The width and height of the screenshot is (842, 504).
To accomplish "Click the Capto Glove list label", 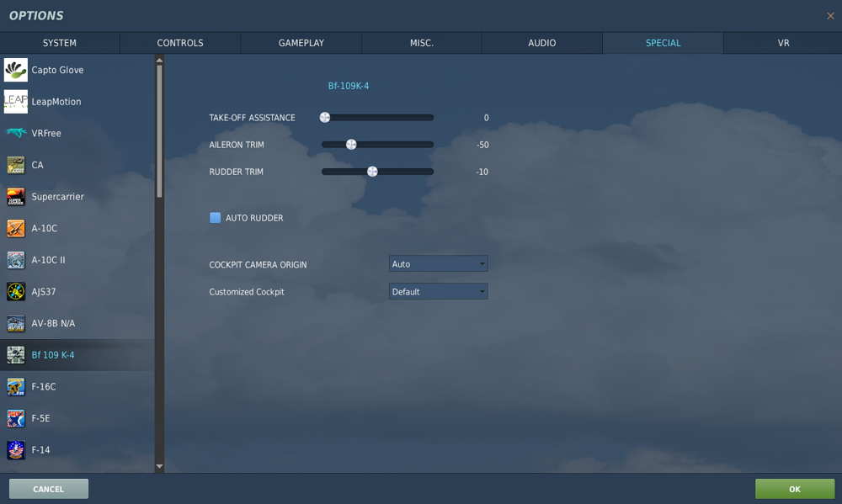I will pos(57,70).
